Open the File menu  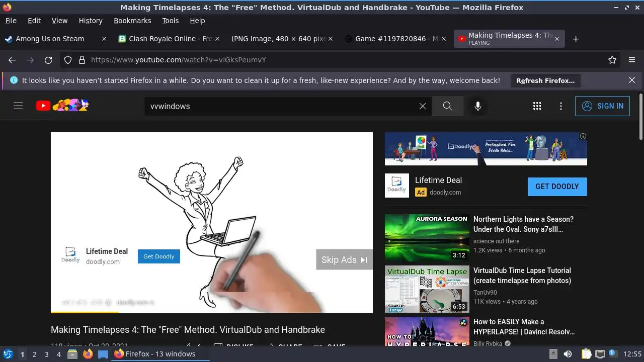pyautogui.click(x=11, y=21)
